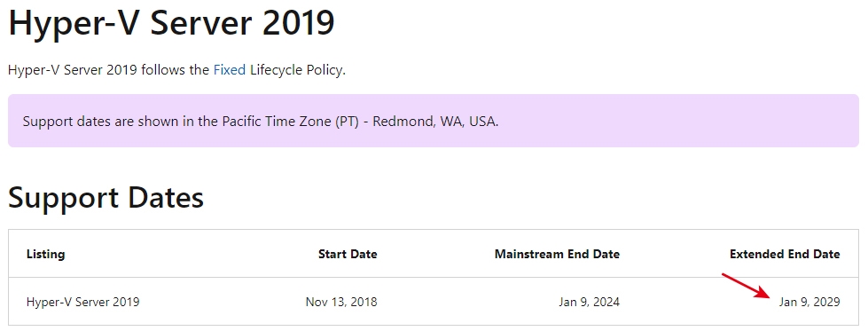
Task: Click the Support Dates section heading
Action: click(106, 198)
